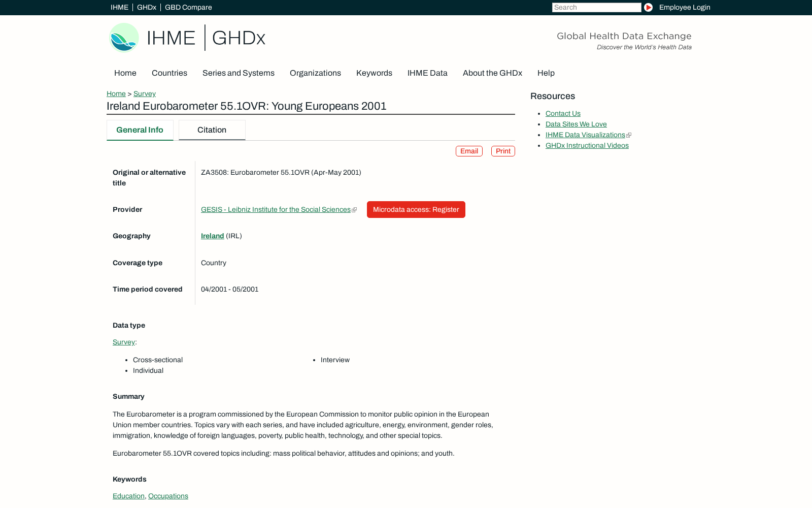This screenshot has width=812, height=508.
Task: Select the General Info tab
Action: tap(140, 130)
